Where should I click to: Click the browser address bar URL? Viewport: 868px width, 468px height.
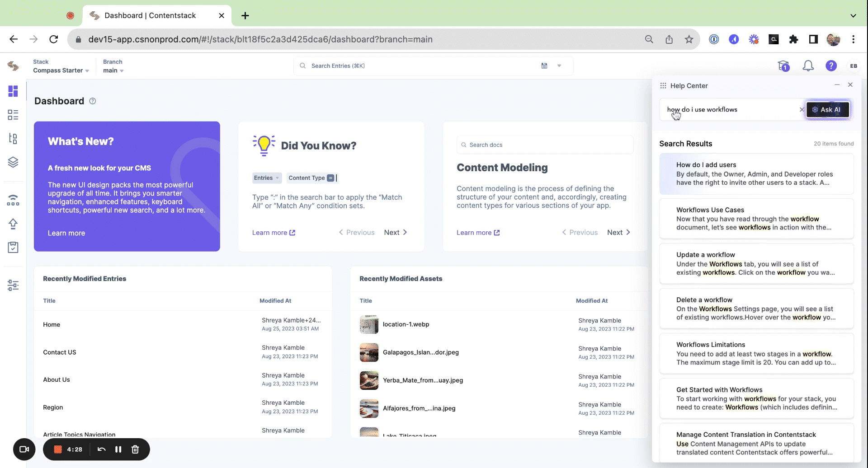click(260, 39)
